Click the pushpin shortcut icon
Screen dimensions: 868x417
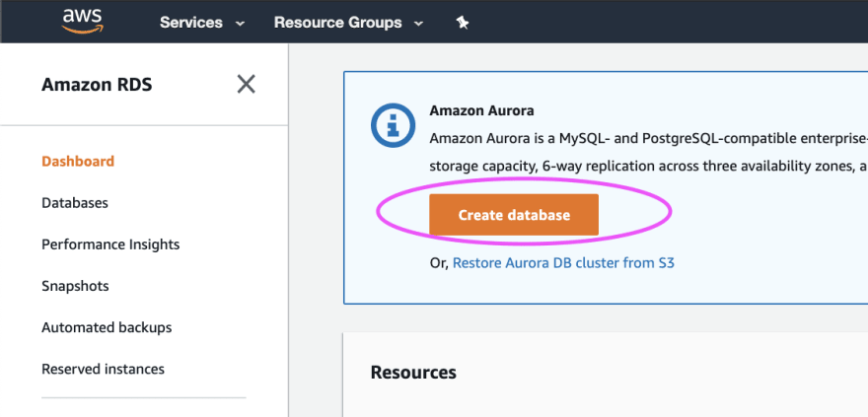point(463,23)
